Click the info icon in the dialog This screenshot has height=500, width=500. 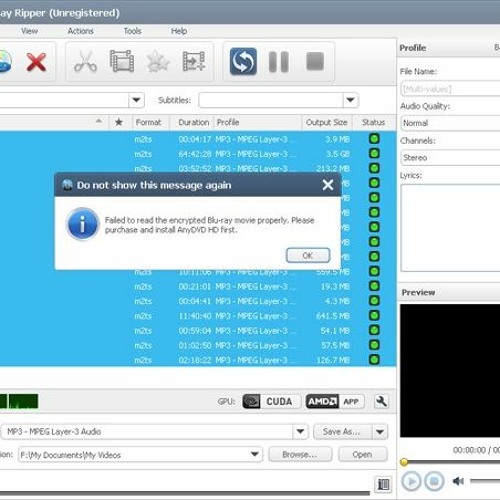(x=82, y=224)
